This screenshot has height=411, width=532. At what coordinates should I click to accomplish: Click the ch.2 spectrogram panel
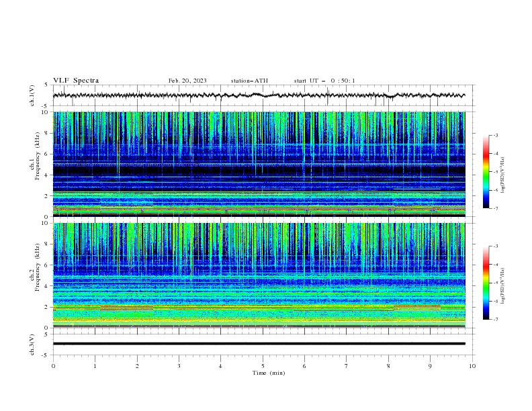(x=259, y=275)
